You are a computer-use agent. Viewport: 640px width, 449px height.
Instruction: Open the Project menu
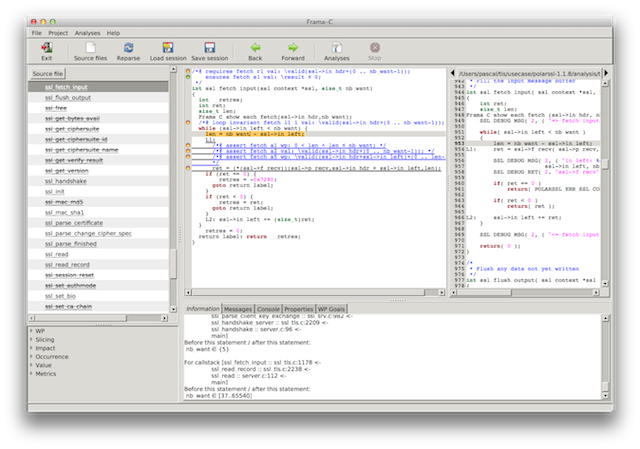pos(58,33)
